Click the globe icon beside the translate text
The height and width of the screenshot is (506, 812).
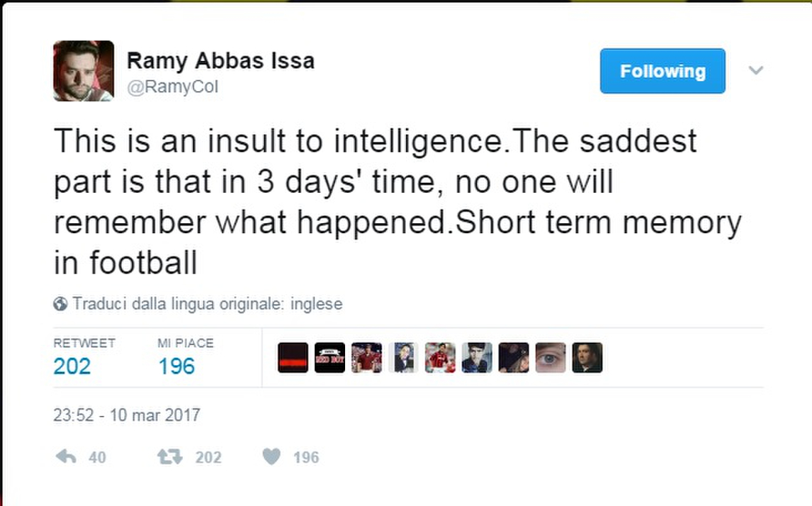[x=60, y=304]
